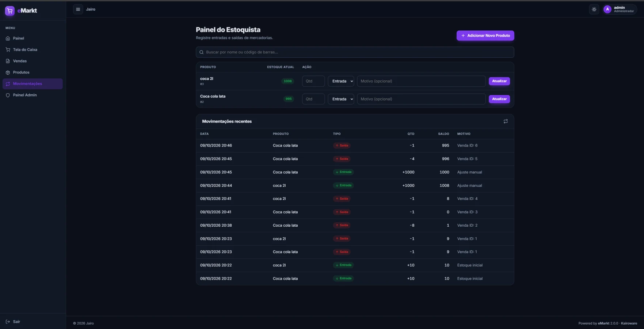Toggle the sidebar with the hamburger icon

coord(78,10)
